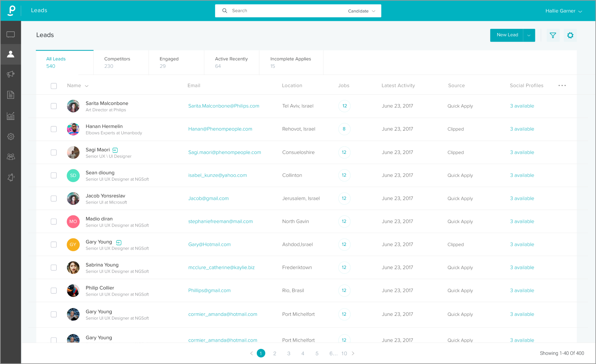Click the New Lead button
596x364 pixels.
[x=507, y=35]
